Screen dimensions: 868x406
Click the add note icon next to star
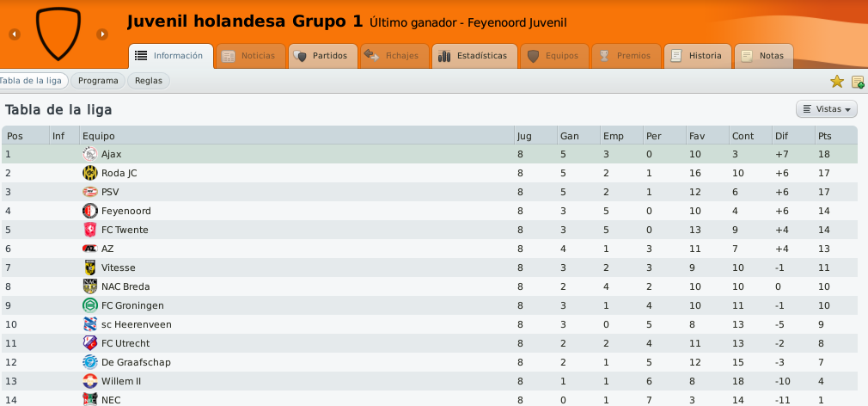coord(858,82)
